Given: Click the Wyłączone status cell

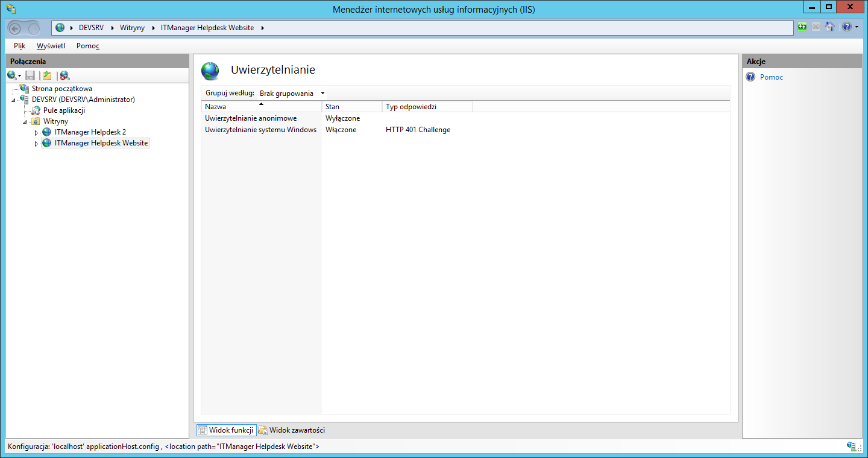Looking at the screenshot, I should (342, 118).
